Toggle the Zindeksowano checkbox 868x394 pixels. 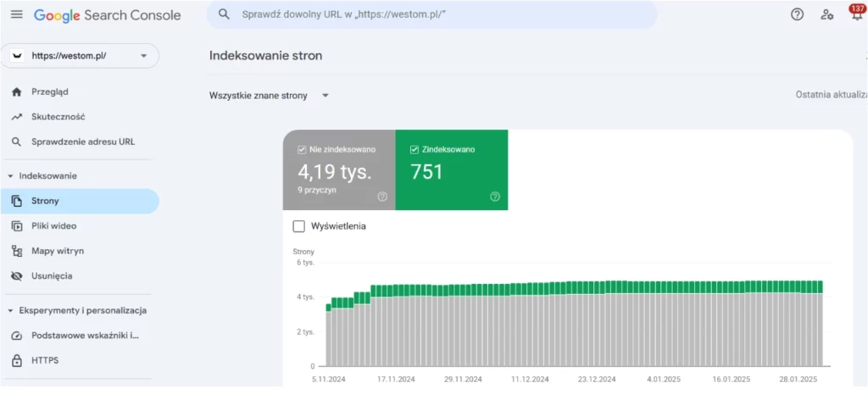tap(415, 149)
